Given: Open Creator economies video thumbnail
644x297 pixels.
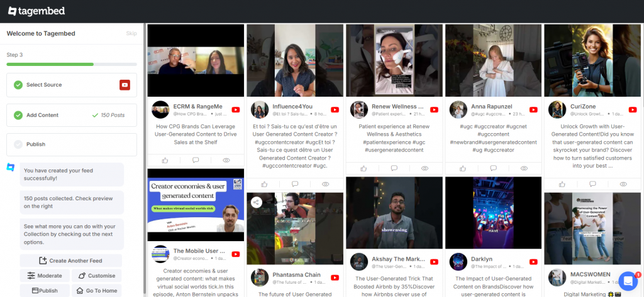Looking at the screenshot, I should (196, 205).
